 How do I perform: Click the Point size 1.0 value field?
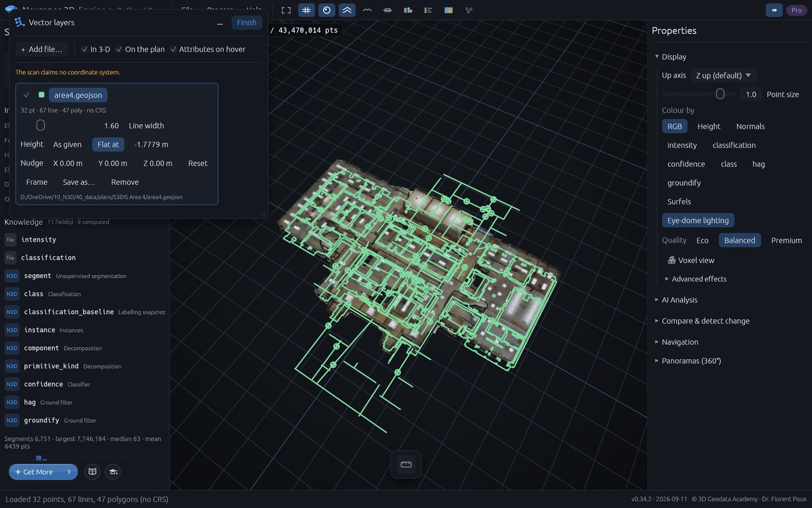tap(751, 94)
